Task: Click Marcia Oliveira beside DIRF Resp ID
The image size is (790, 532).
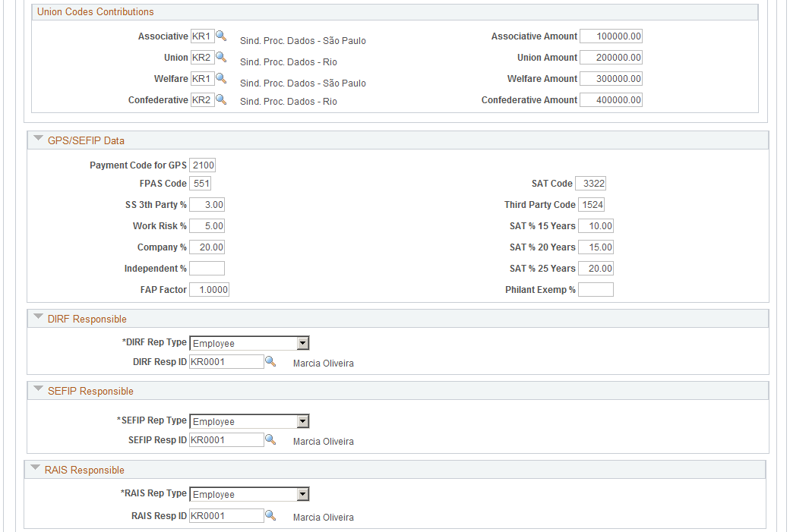Action: pos(324,363)
